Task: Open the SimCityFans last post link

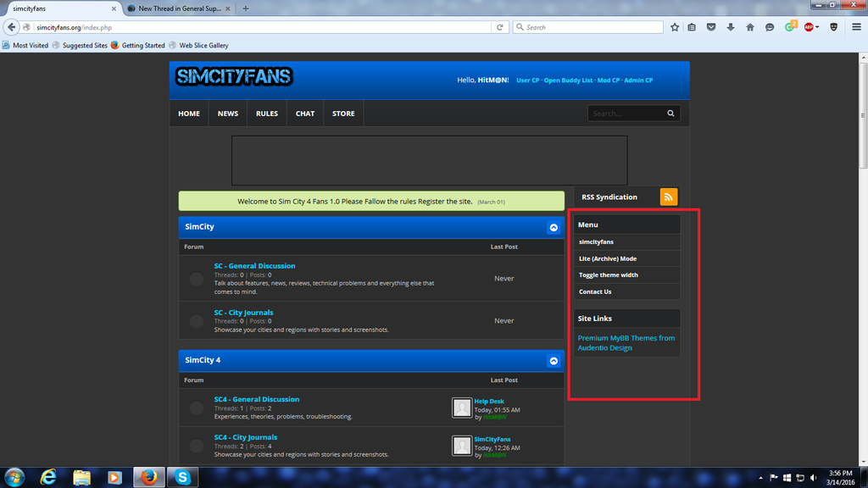Action: tap(492, 440)
